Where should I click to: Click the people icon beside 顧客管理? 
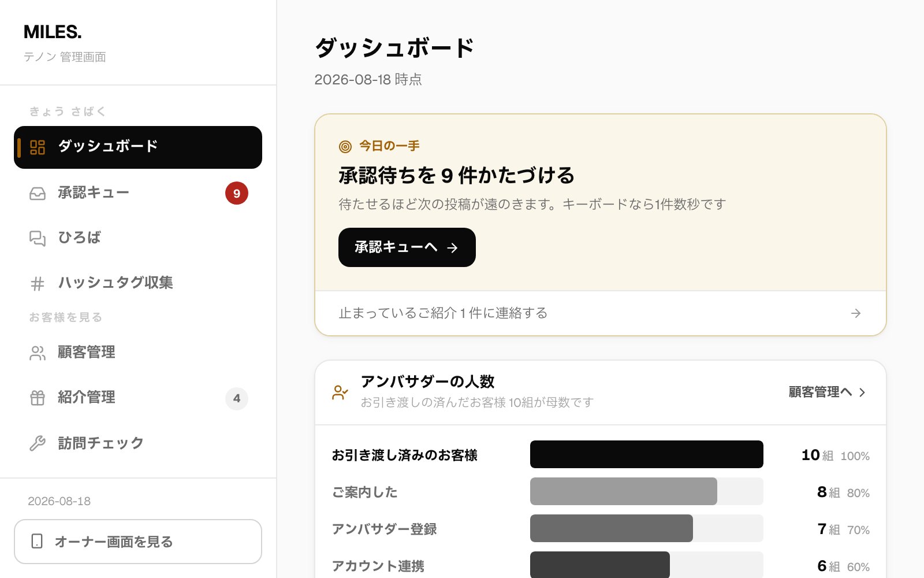coord(38,353)
